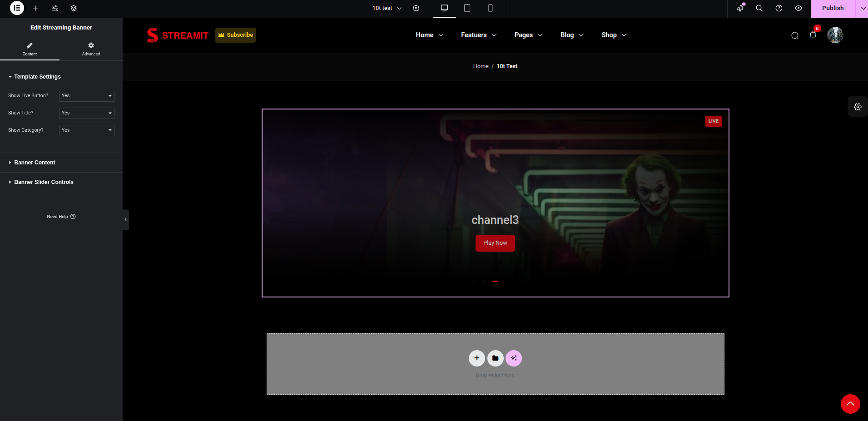Open the Blog menu
Screen dimensions: 868x421
tap(572, 35)
